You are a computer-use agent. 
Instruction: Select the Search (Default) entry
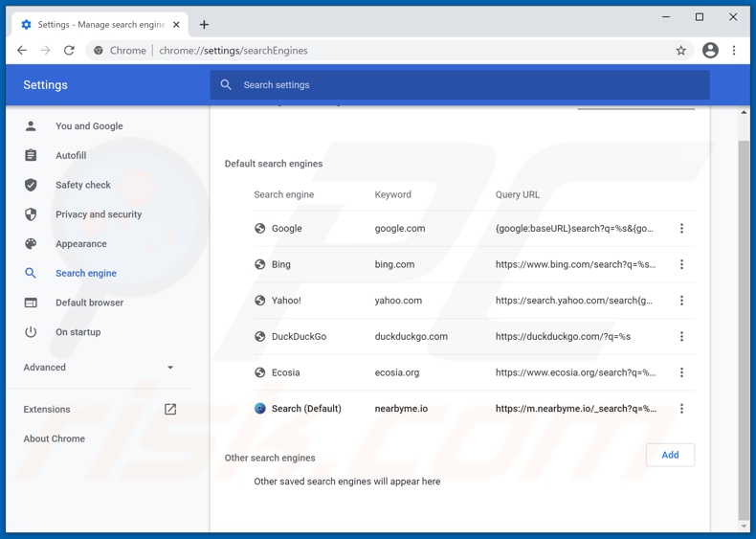306,409
